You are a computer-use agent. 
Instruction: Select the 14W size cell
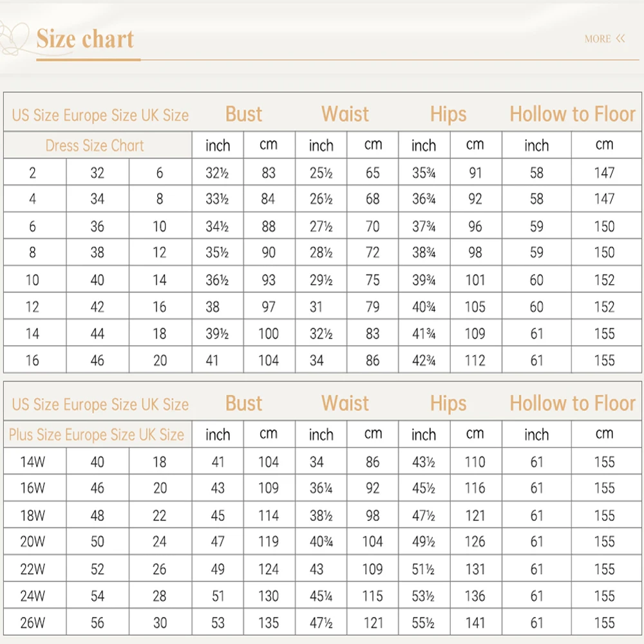click(x=32, y=462)
